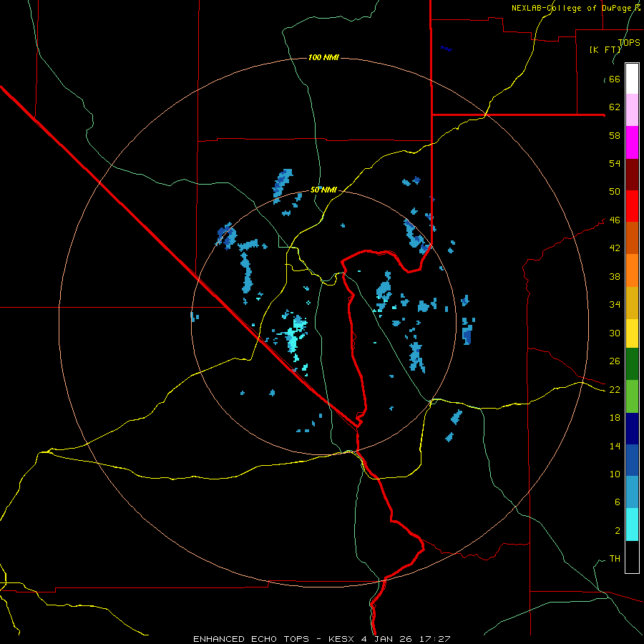Select the dark green legend swatch
The image size is (644, 644).
[x=632, y=364]
